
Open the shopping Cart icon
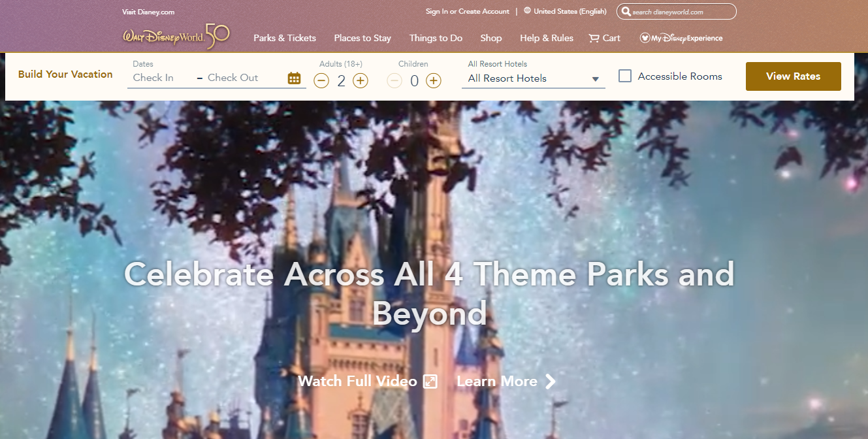(594, 38)
